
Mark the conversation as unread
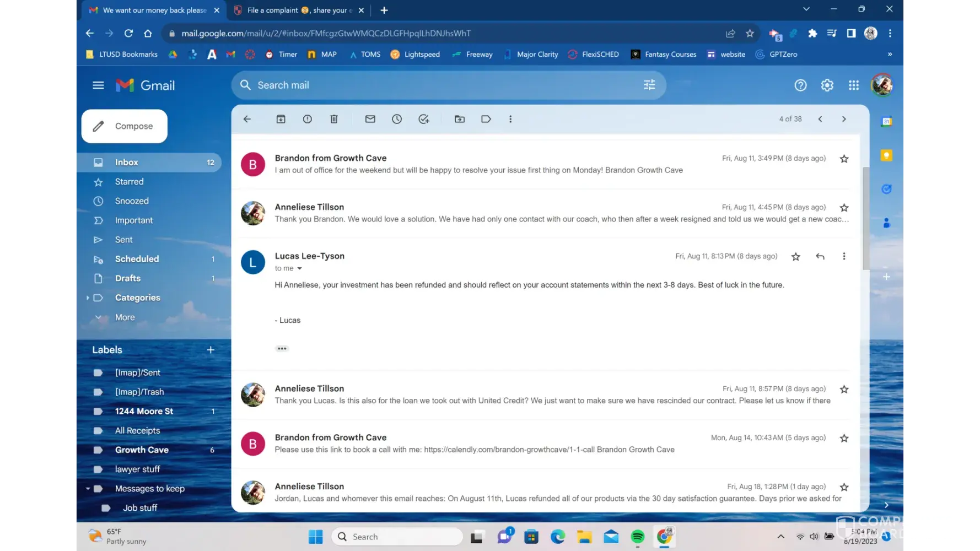[x=370, y=119]
